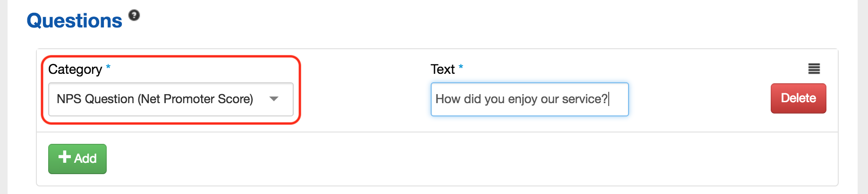
Task: Open the help icon beside Questions heading
Action: tap(134, 15)
